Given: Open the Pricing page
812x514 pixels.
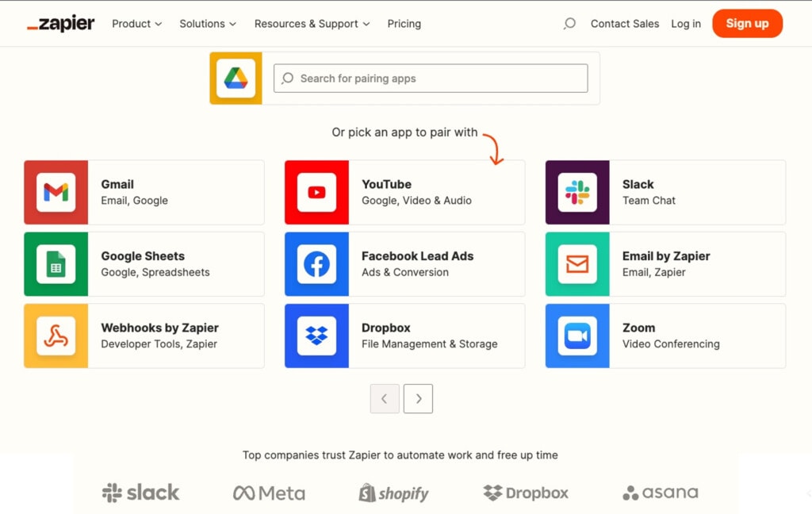Looking at the screenshot, I should (404, 24).
